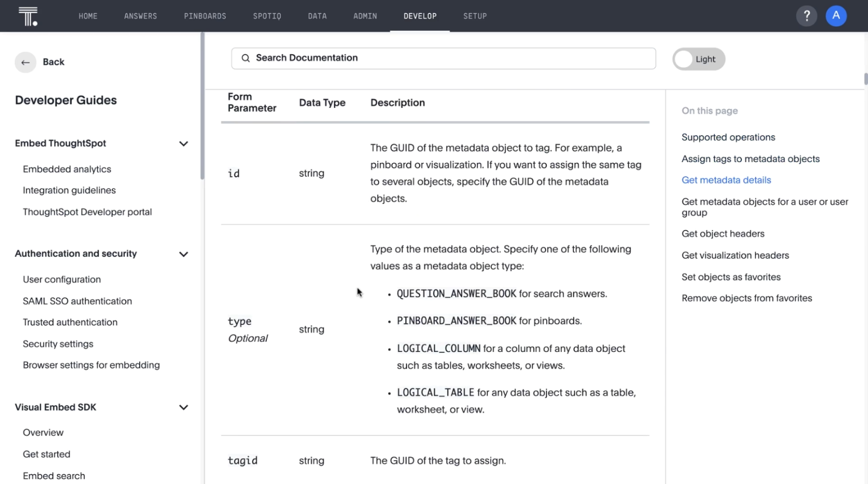Click the search magnifier icon
Image resolution: width=868 pixels, height=484 pixels.
[x=246, y=58]
